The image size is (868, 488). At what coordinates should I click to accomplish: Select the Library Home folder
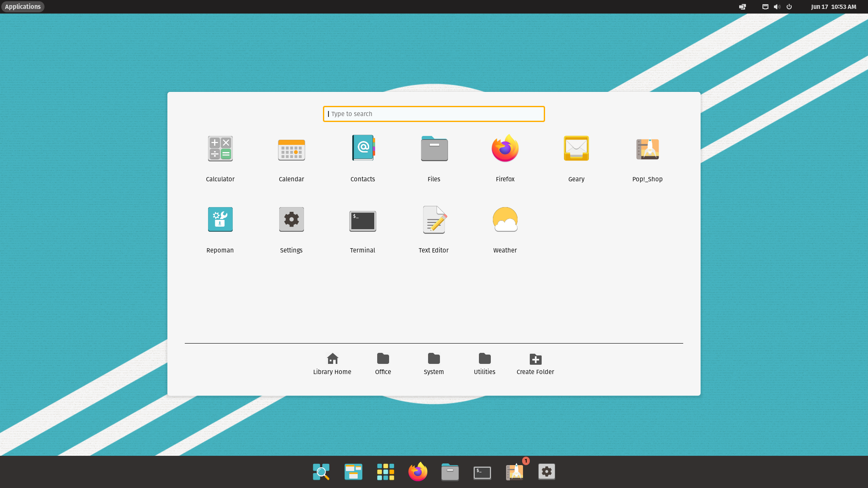[332, 364]
